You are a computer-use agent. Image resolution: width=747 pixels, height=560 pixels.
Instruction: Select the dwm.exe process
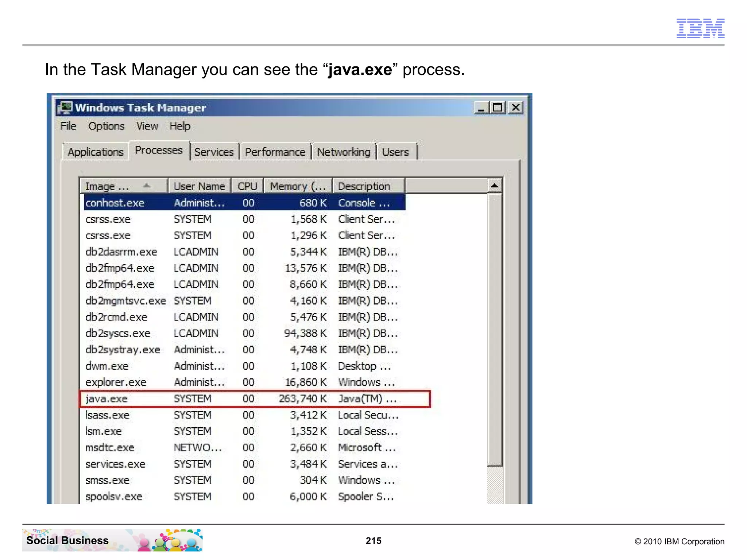[244, 366]
